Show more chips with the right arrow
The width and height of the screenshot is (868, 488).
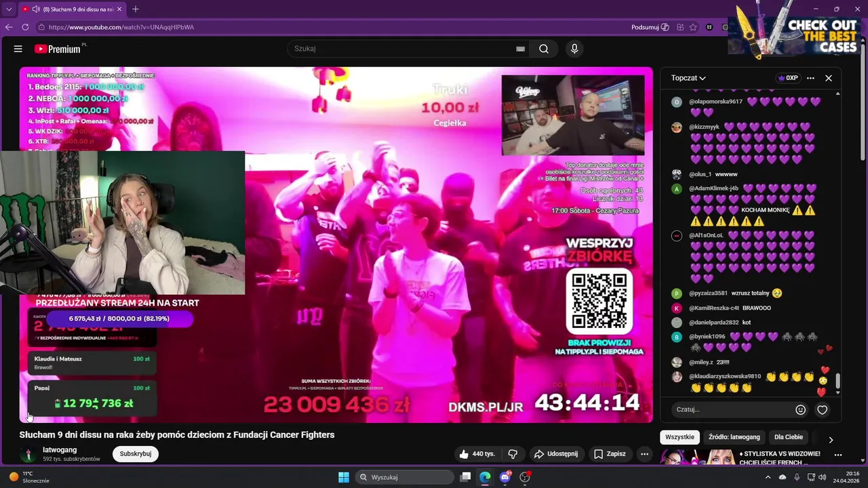point(831,440)
